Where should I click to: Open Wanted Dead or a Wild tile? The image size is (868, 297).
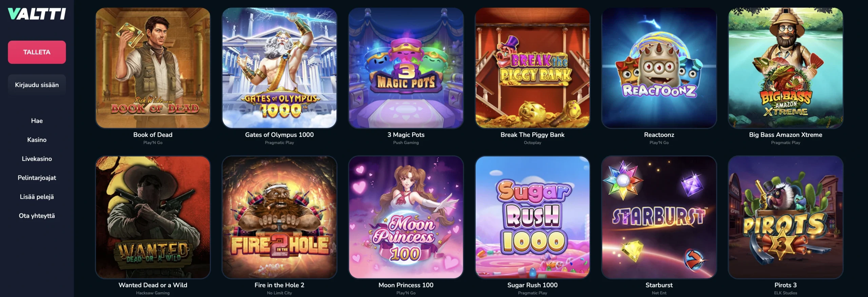coord(153,217)
